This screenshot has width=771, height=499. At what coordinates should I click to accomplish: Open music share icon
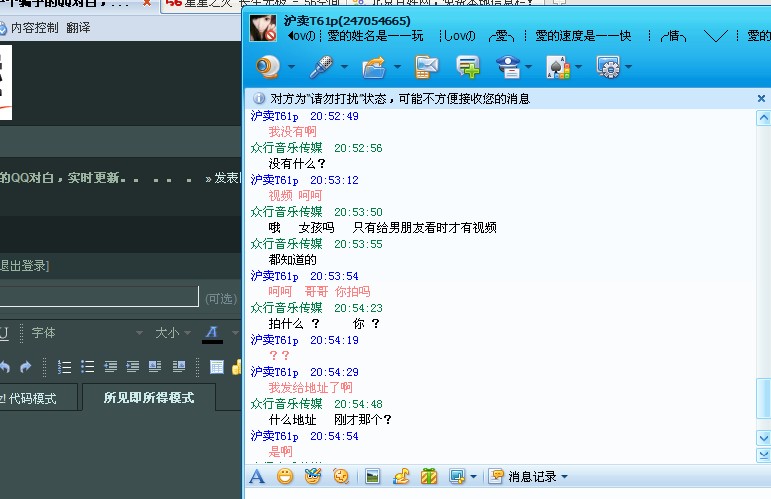[x=401, y=476]
